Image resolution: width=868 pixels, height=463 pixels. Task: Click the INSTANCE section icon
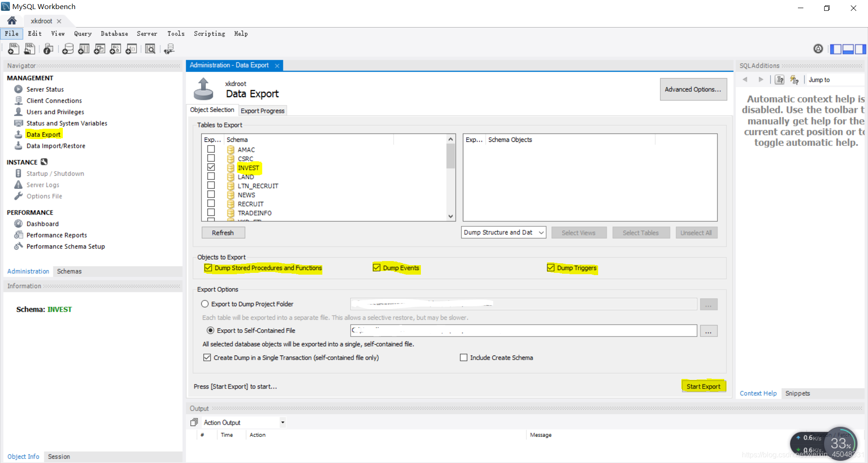(44, 162)
